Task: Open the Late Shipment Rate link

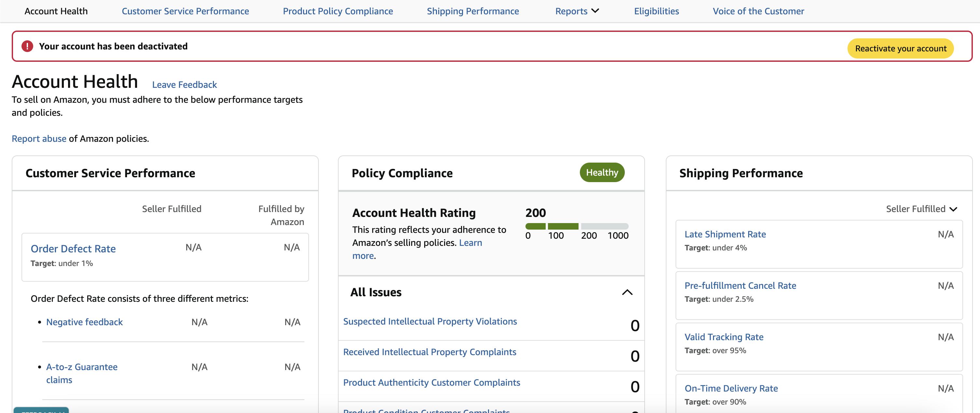Action: click(725, 234)
